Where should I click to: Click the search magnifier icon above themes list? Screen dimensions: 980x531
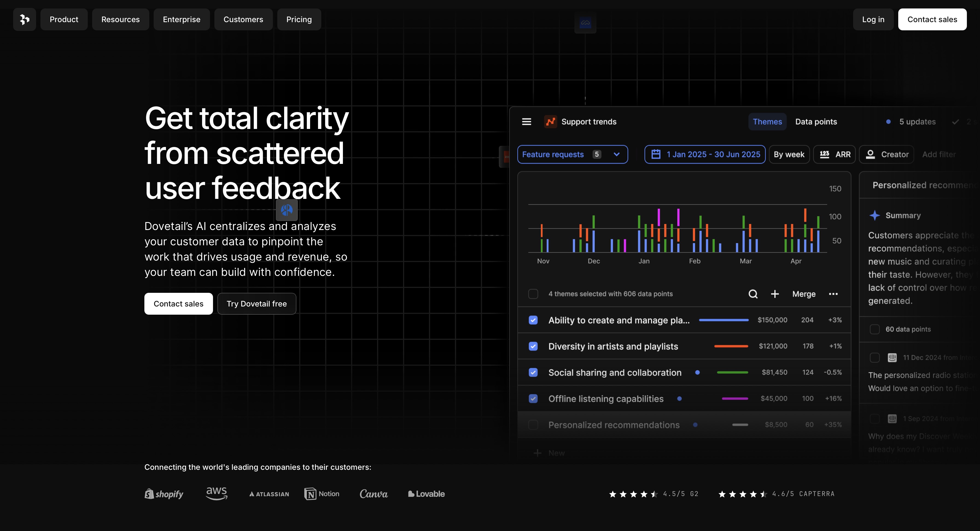[x=753, y=294]
